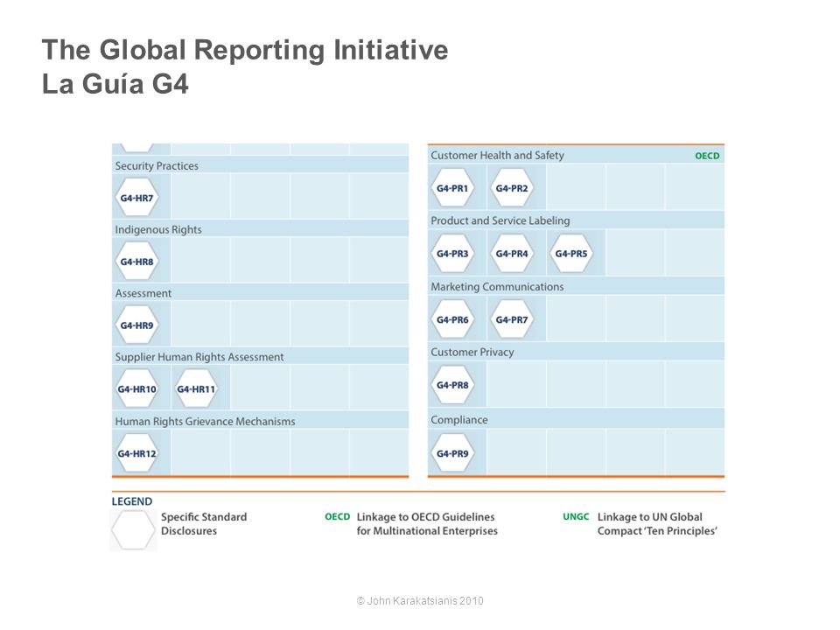
Task: Select the G4-PR7 hexagon
Action: pyautogui.click(x=512, y=319)
